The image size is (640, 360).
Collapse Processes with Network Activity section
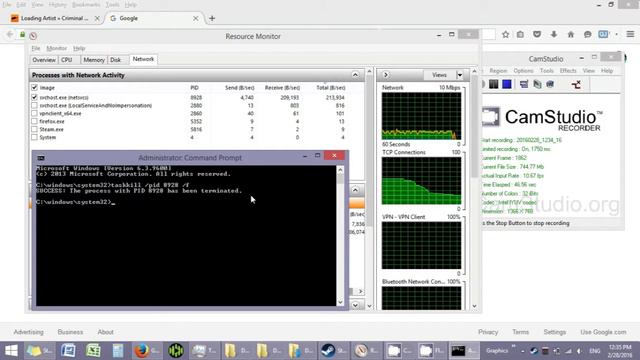coord(355,75)
